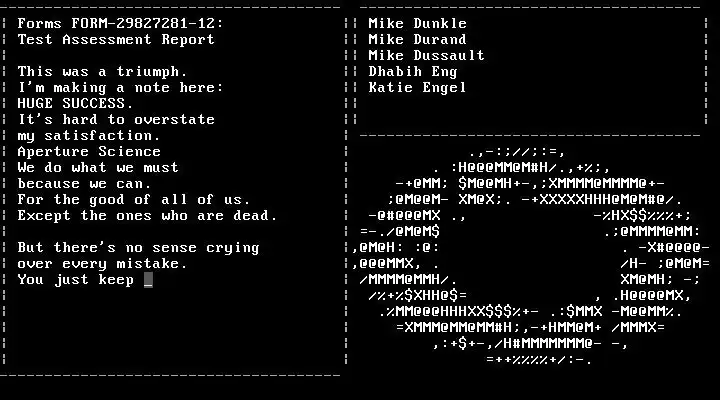Image resolution: width=720 pixels, height=400 pixels.
Task: Click "It's hard to overstate" line
Action: click(x=116, y=119)
